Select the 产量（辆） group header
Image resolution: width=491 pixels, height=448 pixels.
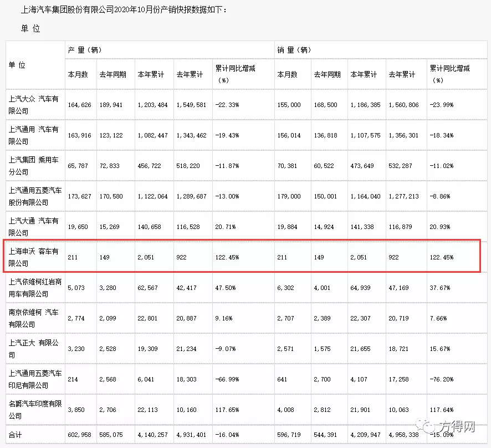tap(85, 50)
